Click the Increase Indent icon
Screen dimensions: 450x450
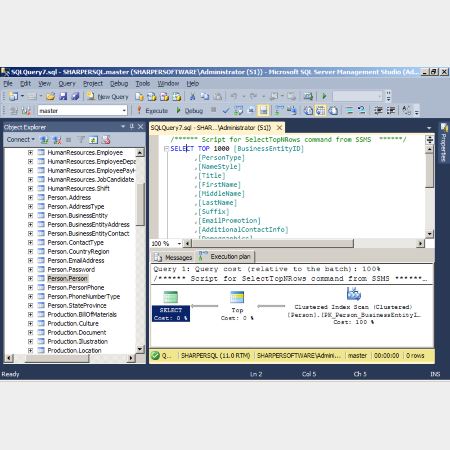pos(391,110)
